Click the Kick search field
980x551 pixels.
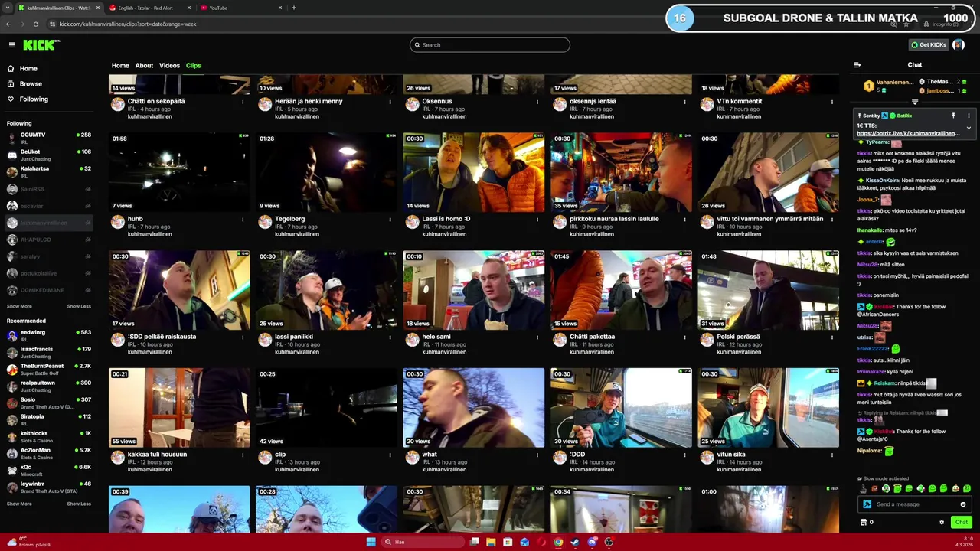(x=490, y=45)
